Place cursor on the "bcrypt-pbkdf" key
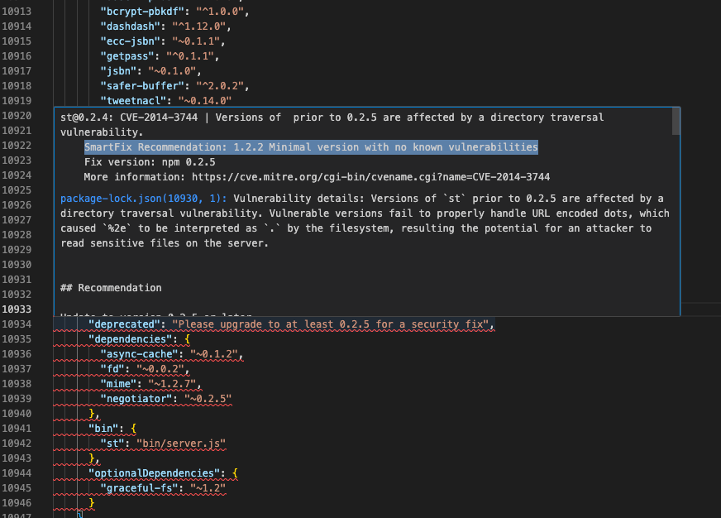 click(x=135, y=12)
